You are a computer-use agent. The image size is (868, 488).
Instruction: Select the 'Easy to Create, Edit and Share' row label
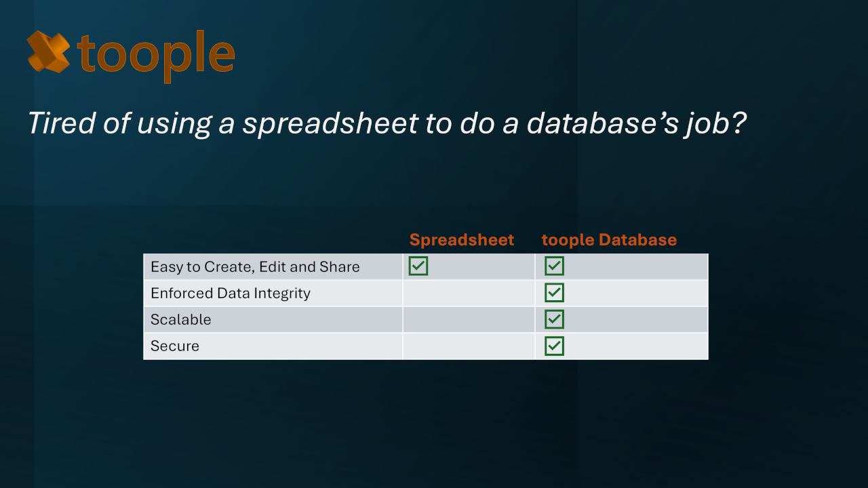point(255,267)
